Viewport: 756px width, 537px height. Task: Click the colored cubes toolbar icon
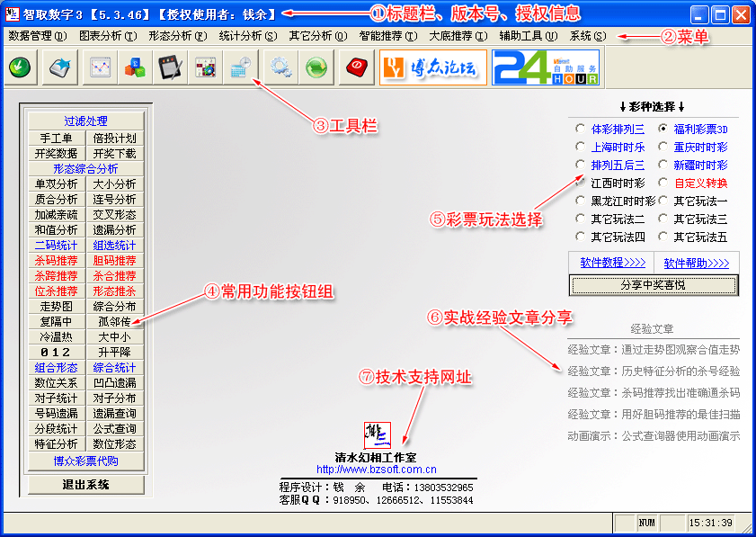pyautogui.click(x=135, y=67)
